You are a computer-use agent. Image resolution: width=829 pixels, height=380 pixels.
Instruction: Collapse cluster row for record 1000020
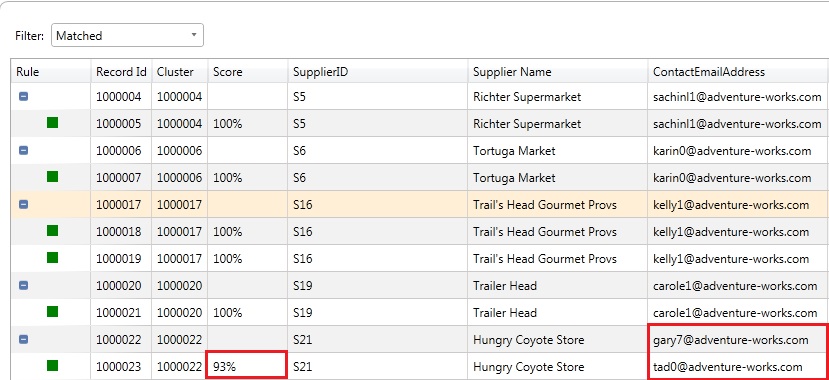tap(23, 285)
